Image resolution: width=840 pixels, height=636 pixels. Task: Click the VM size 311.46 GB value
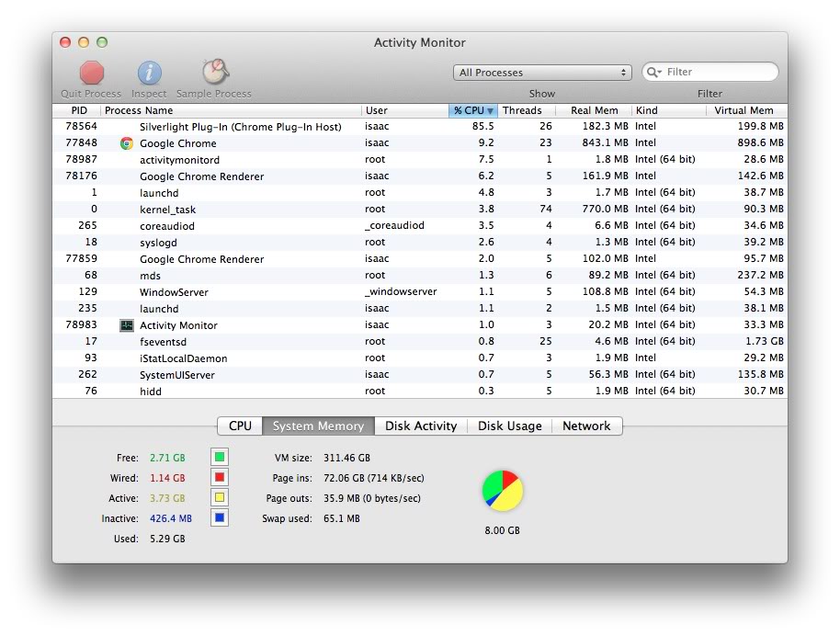[346, 458]
